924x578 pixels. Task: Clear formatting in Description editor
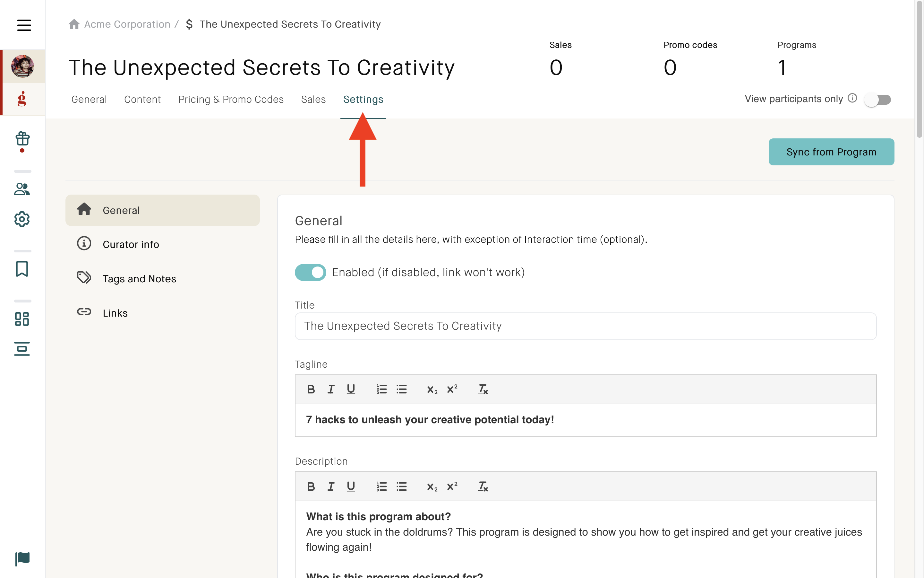click(483, 486)
